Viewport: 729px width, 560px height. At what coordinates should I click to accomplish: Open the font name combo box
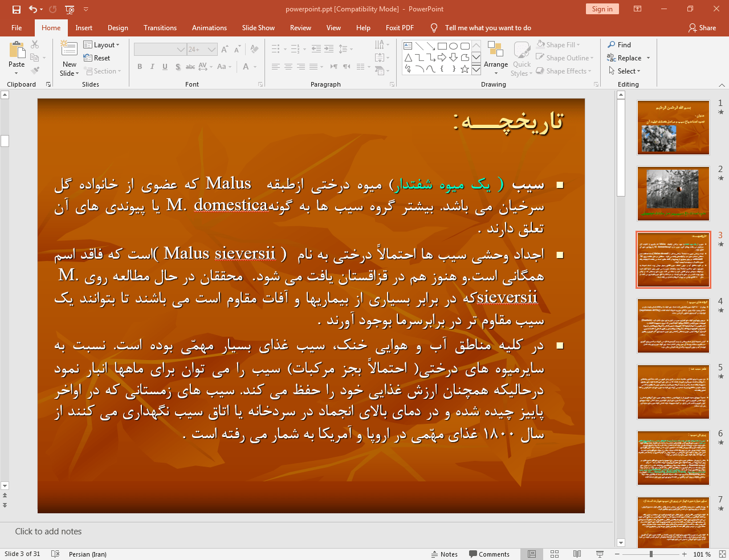(x=160, y=50)
